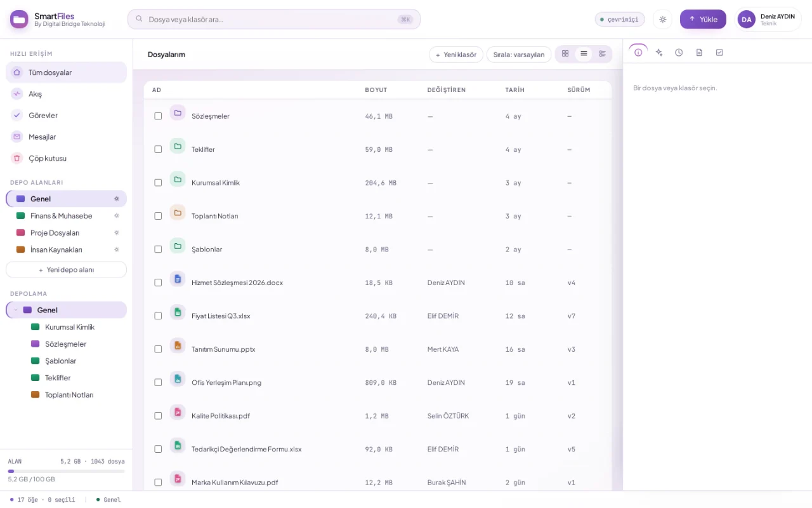Click the green Finans & Muhasebe color swatch
The width and height of the screenshot is (812, 508).
[x=20, y=216]
